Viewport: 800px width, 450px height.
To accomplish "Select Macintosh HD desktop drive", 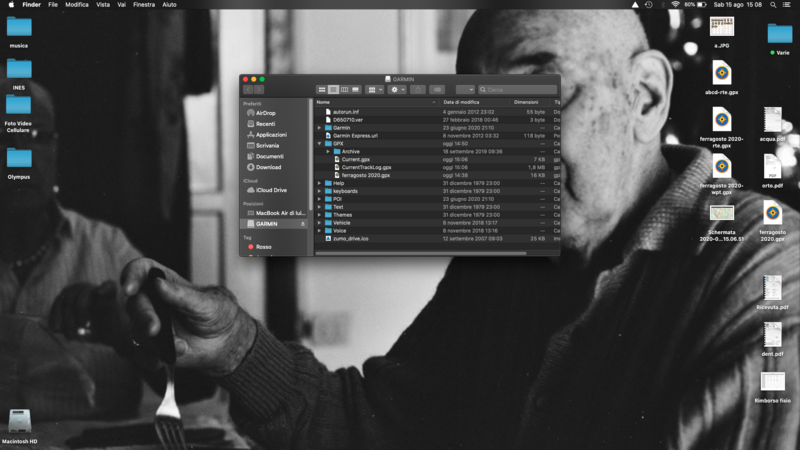I will pos(19,426).
